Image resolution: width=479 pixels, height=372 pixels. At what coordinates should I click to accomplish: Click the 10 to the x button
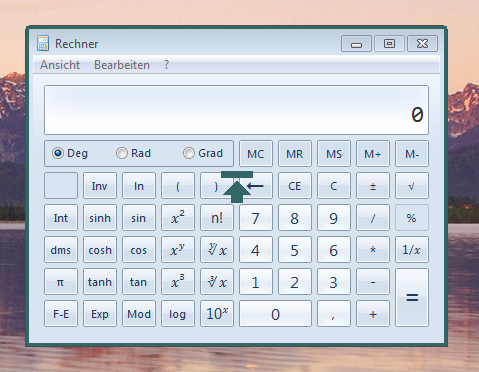coord(217,314)
